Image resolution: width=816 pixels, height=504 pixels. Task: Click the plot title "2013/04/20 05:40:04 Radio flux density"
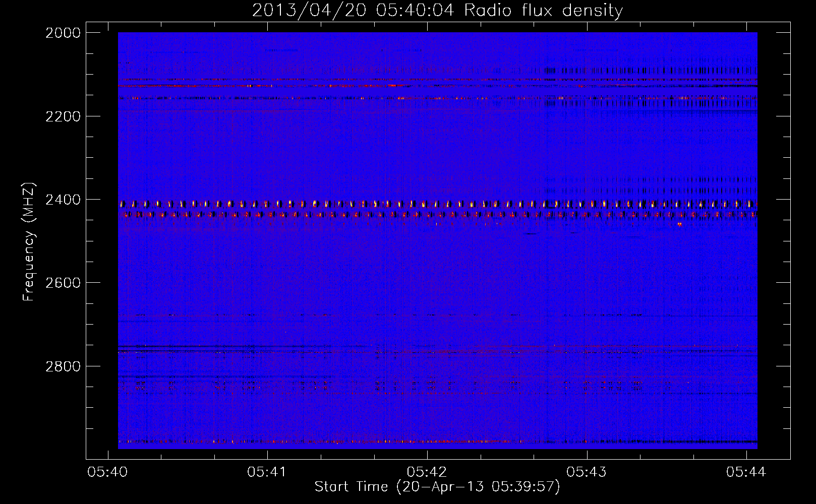tap(437, 10)
